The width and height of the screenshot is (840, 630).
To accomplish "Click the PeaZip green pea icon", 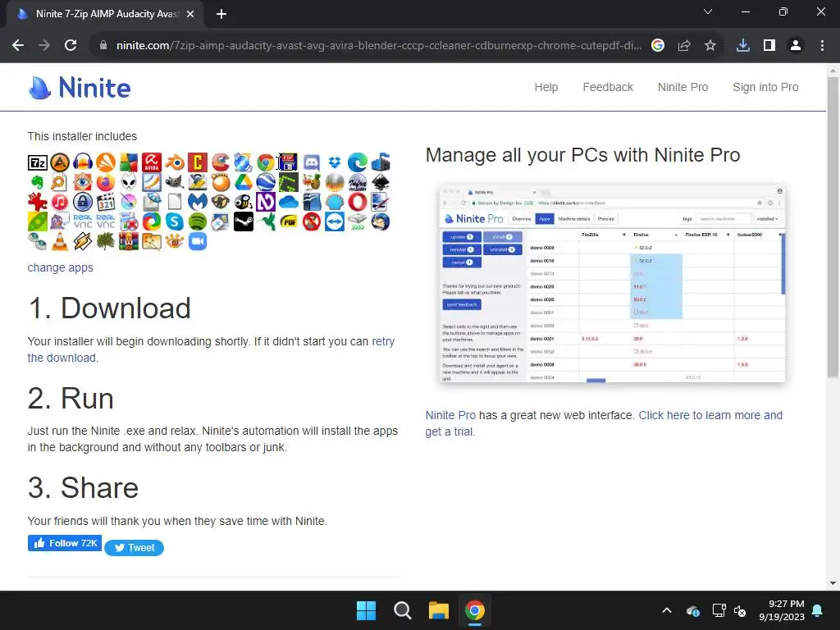I will (38, 221).
